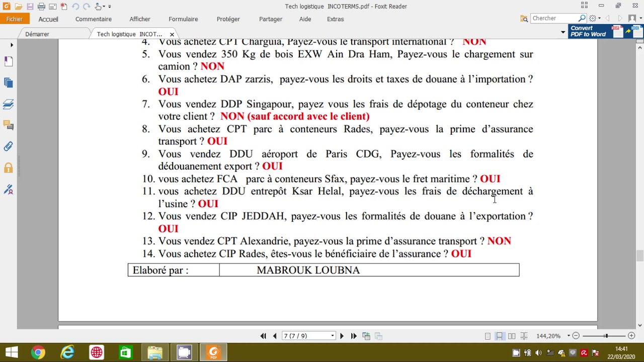The height and width of the screenshot is (362, 644).
Task: Enable continuous page view mode
Action: point(500,336)
